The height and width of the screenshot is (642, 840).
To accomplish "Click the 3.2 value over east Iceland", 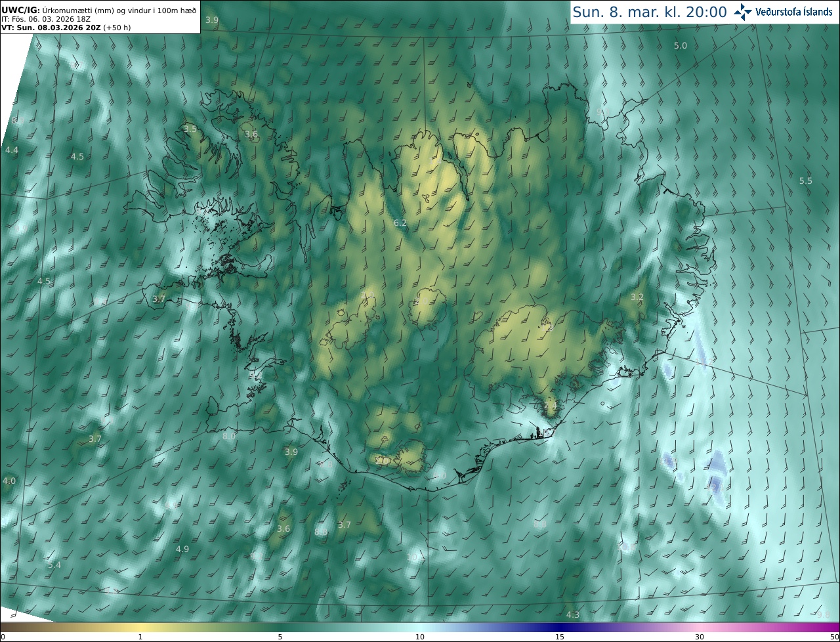I will tap(637, 297).
